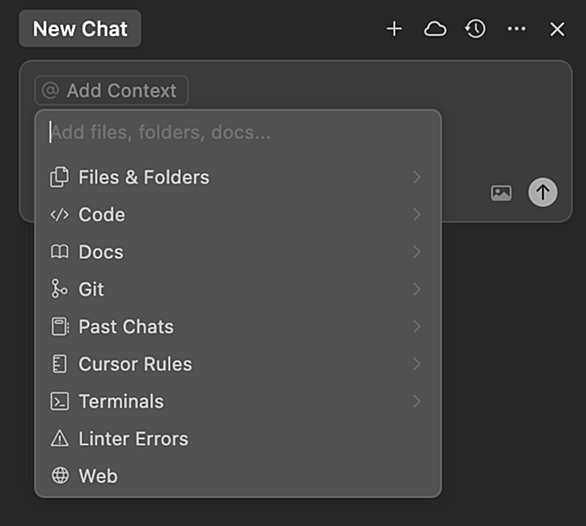Expand the Past Chats chevron arrow
Screen dimensions: 586x526
pos(417,326)
